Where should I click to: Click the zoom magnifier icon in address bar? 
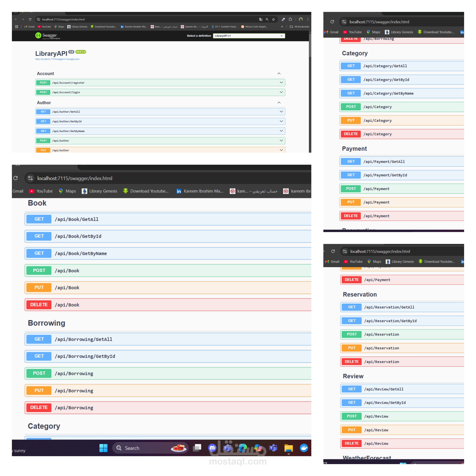point(267,20)
